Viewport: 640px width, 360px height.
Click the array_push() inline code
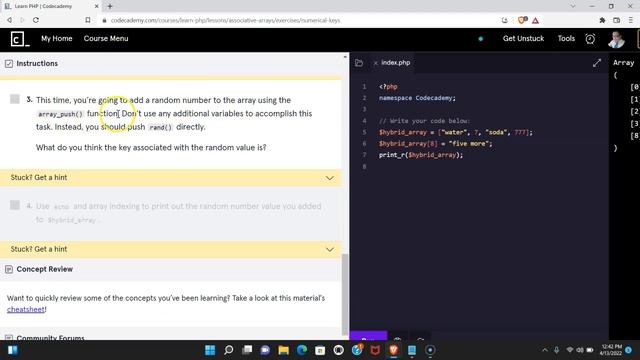60,114
